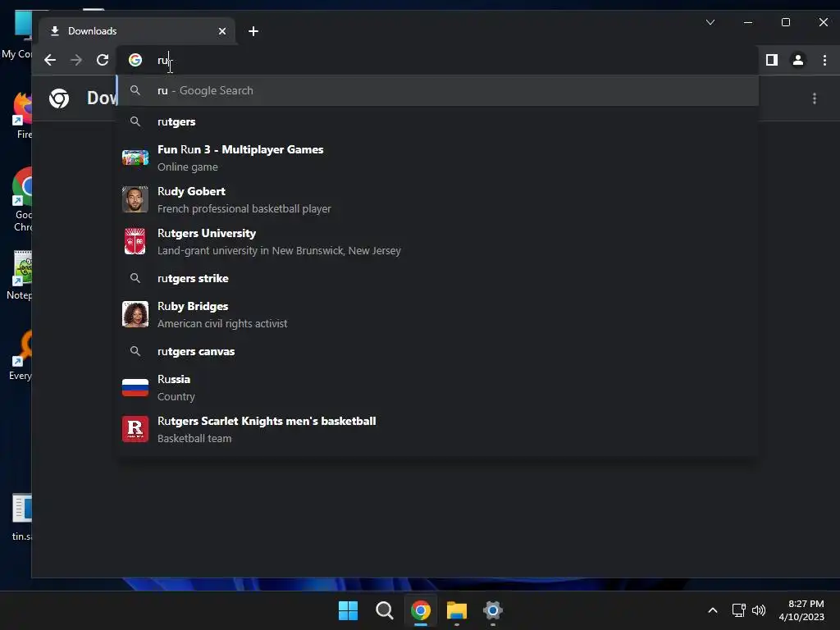Open the profile avatar icon
This screenshot has height=630, width=840.
[x=797, y=60]
